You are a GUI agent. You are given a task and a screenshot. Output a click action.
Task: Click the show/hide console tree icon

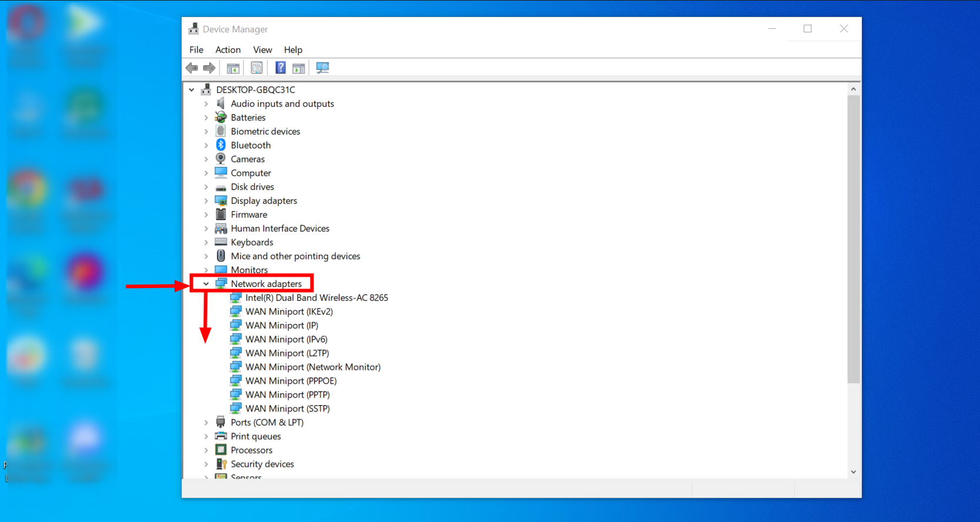coord(233,68)
